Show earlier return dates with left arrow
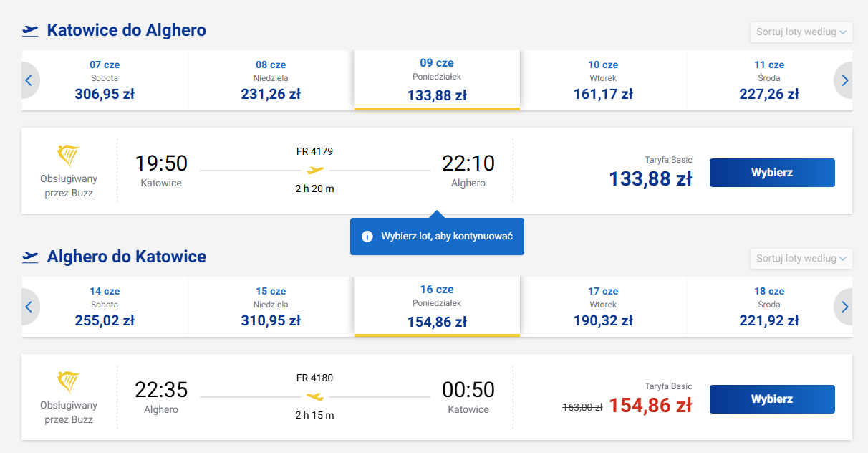Image resolution: width=868 pixels, height=453 pixels. point(29,307)
